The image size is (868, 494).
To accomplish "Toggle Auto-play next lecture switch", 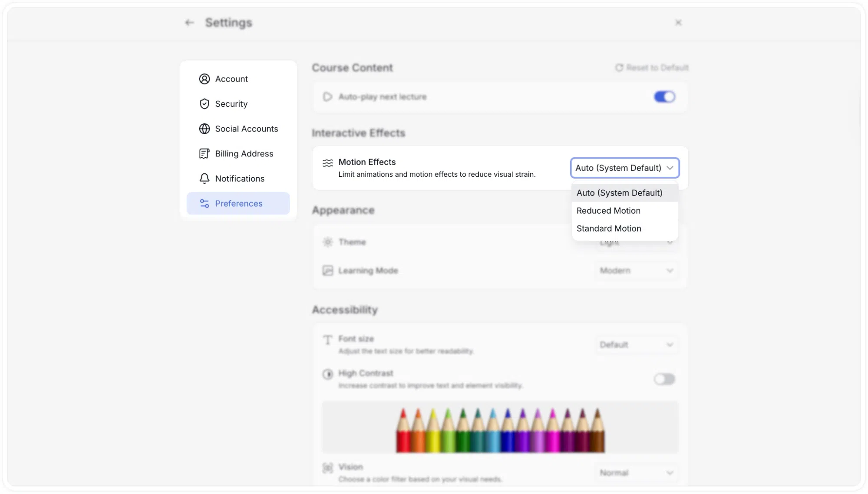I will pyautogui.click(x=664, y=97).
